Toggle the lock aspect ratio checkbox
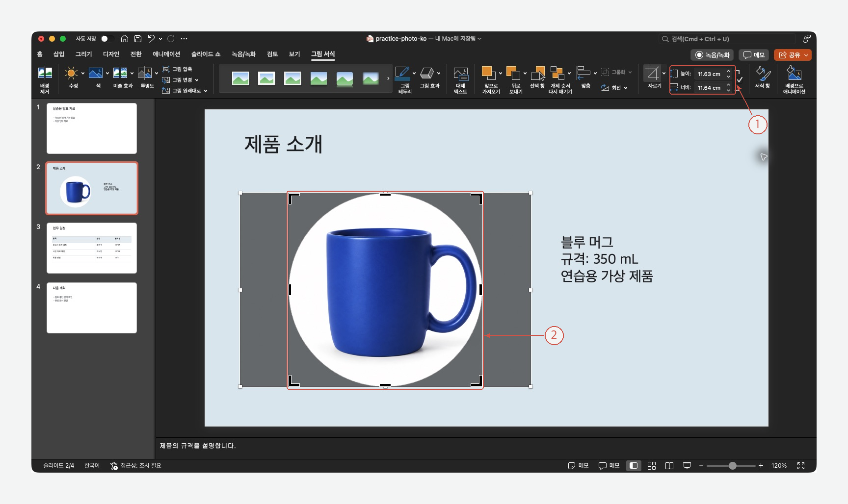Image resolution: width=848 pixels, height=504 pixels. coord(740,80)
